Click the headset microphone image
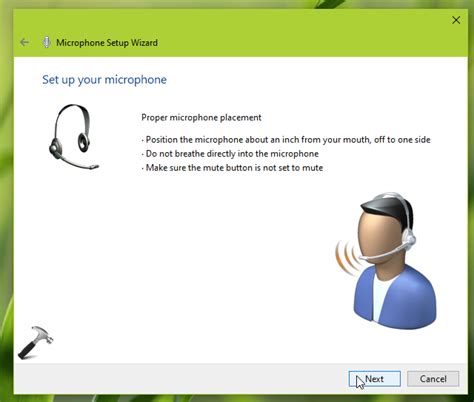The width and height of the screenshot is (474, 402). [x=74, y=137]
